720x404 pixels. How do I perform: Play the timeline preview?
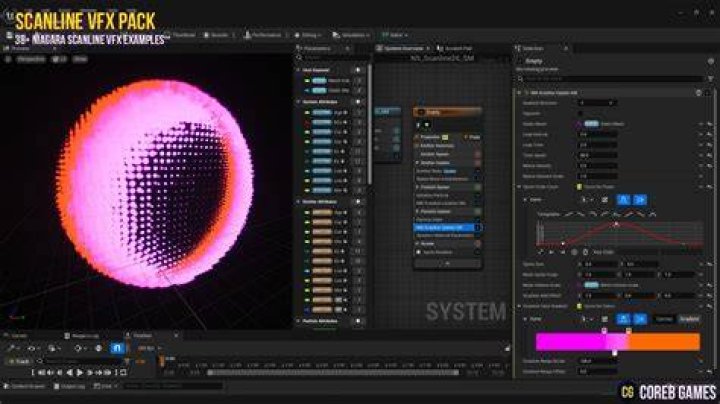point(80,373)
